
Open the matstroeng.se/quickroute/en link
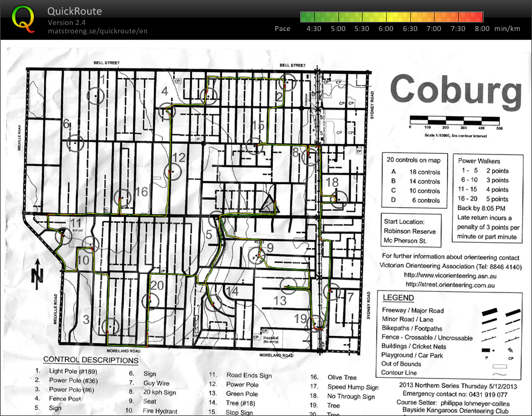pyautogui.click(x=97, y=31)
